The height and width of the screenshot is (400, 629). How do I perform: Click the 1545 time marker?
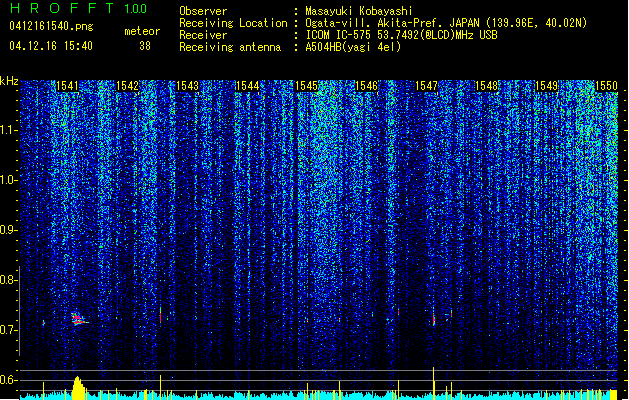(x=307, y=86)
